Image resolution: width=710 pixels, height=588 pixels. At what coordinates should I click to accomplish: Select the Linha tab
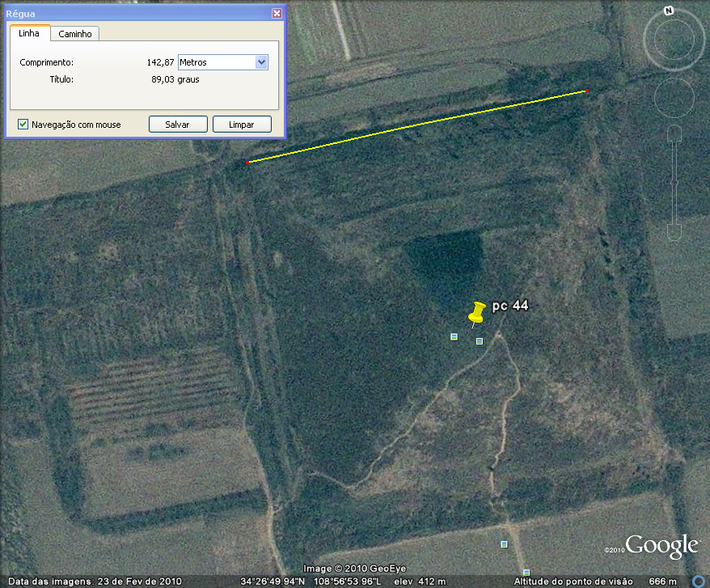click(29, 34)
